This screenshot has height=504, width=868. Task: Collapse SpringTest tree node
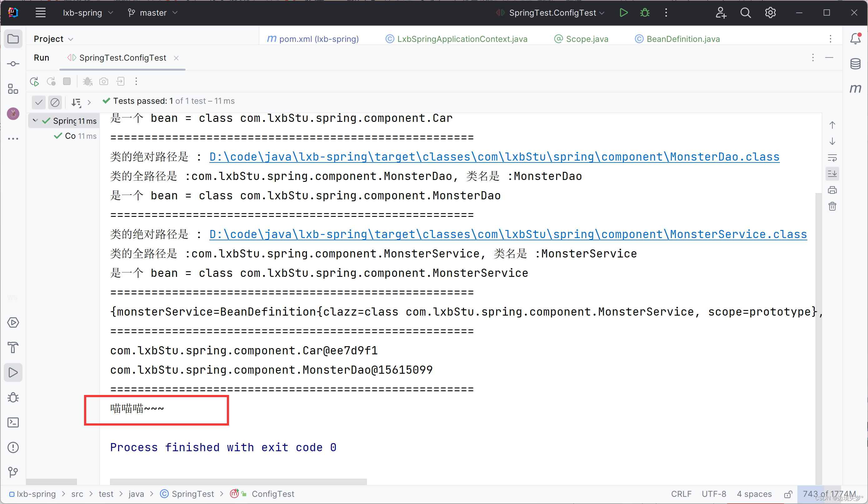tap(35, 121)
